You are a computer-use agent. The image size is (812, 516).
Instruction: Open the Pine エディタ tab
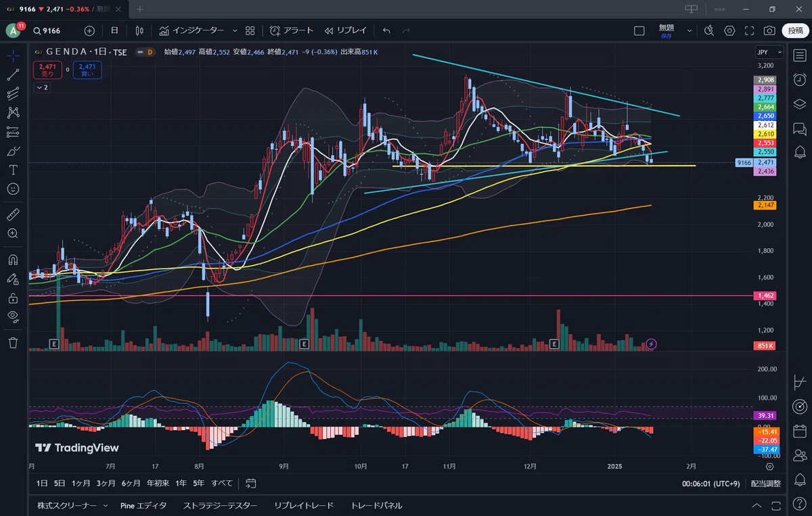143,505
